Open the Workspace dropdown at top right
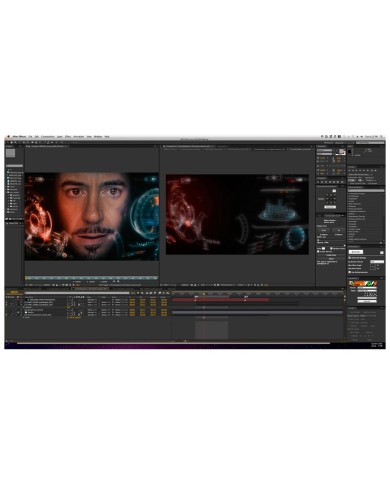The image size is (390, 484). pyautogui.click(x=344, y=143)
